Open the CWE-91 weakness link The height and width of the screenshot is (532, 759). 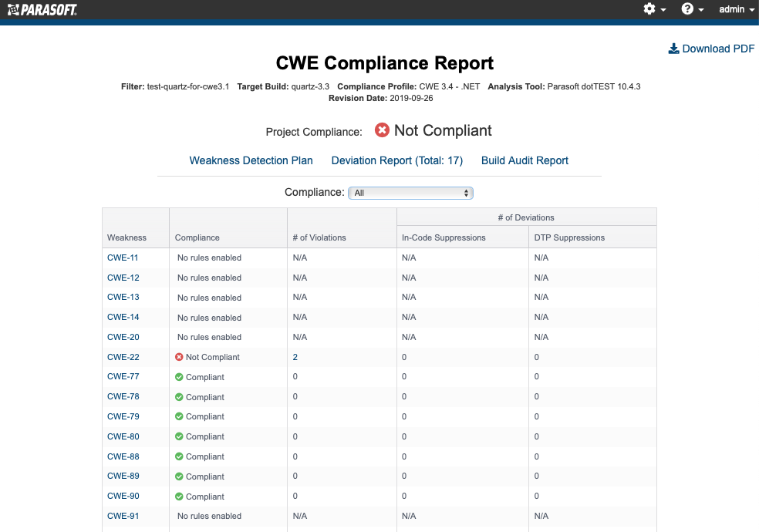(x=123, y=516)
